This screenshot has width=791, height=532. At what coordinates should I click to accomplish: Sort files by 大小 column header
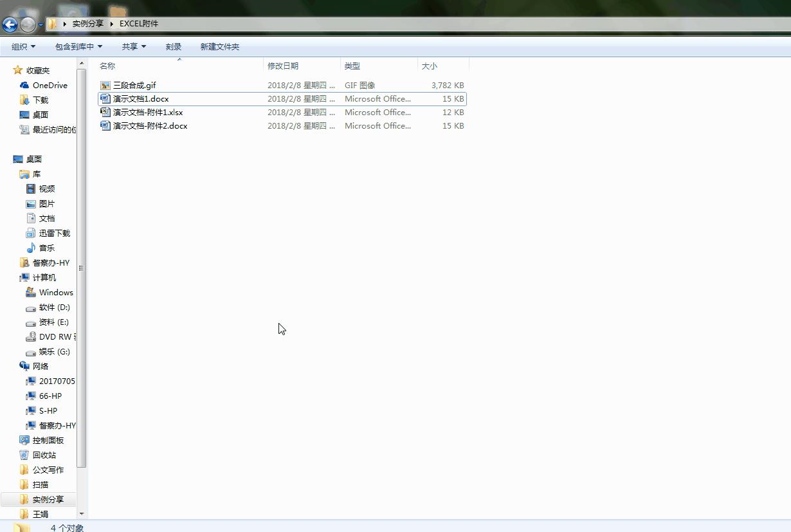click(429, 66)
